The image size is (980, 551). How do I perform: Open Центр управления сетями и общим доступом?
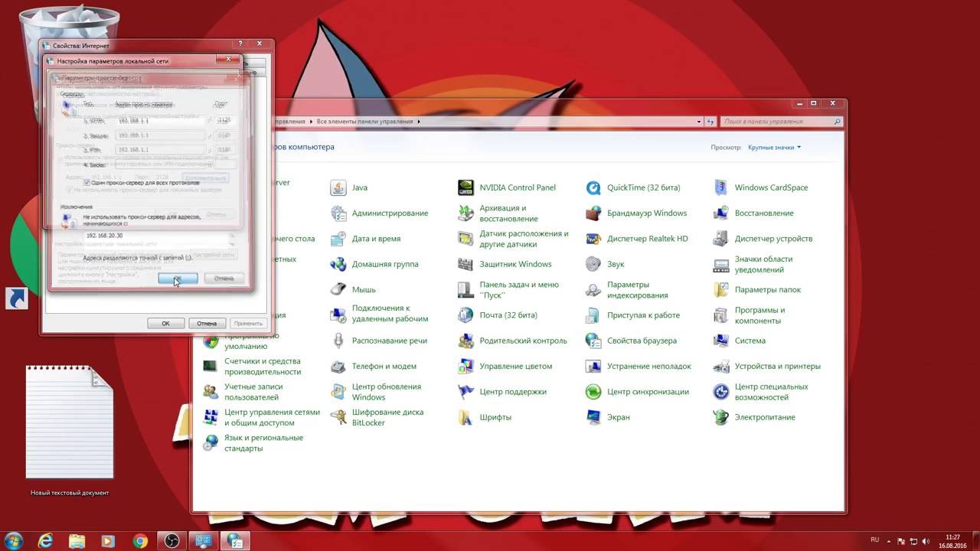click(261, 417)
